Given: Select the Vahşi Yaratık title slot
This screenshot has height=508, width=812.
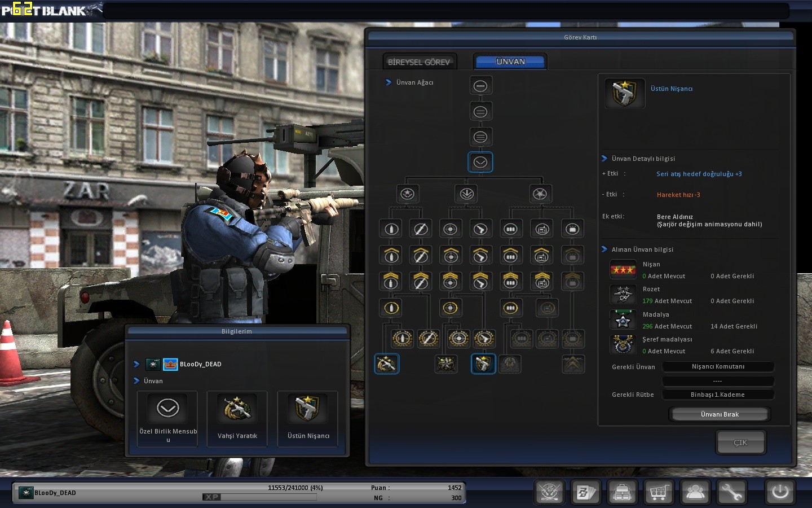Looking at the screenshot, I should click(237, 419).
